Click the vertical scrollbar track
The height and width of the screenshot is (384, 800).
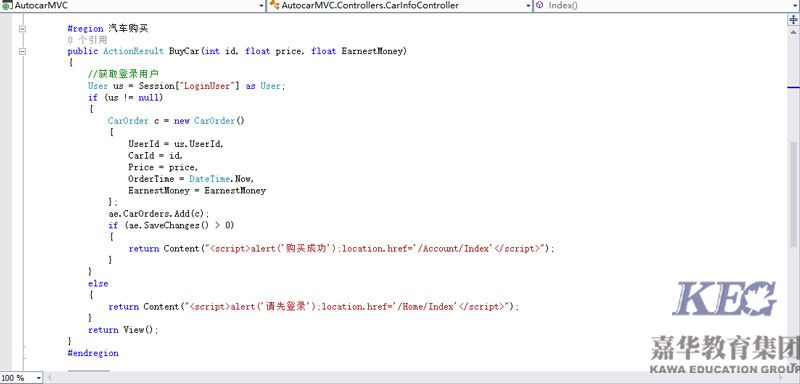pyautogui.click(x=793, y=204)
